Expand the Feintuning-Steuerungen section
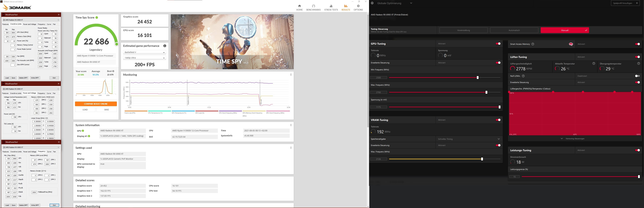Screen dimensions: 644x208 click(x=573, y=138)
